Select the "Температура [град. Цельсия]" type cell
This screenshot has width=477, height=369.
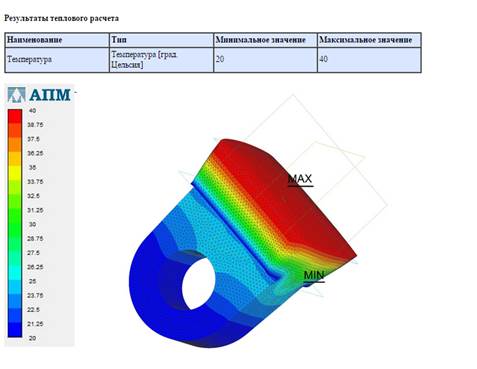pos(161,60)
